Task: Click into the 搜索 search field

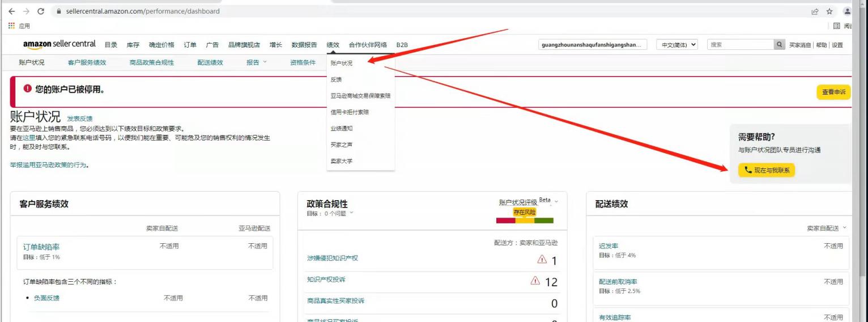Action: pyautogui.click(x=741, y=45)
